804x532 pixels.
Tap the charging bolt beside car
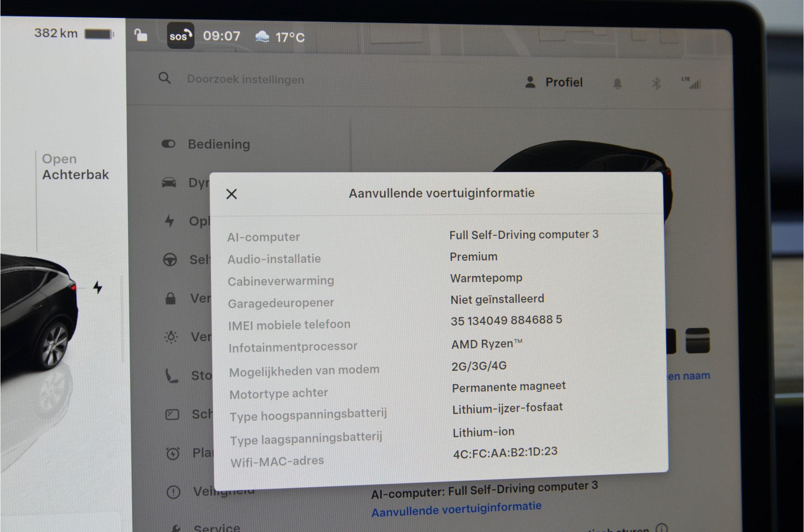point(98,287)
